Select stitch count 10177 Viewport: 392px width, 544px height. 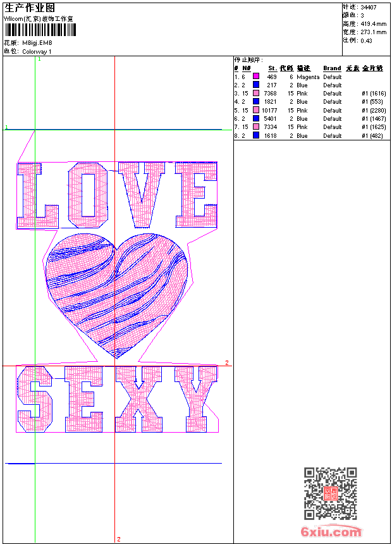[x=269, y=111]
